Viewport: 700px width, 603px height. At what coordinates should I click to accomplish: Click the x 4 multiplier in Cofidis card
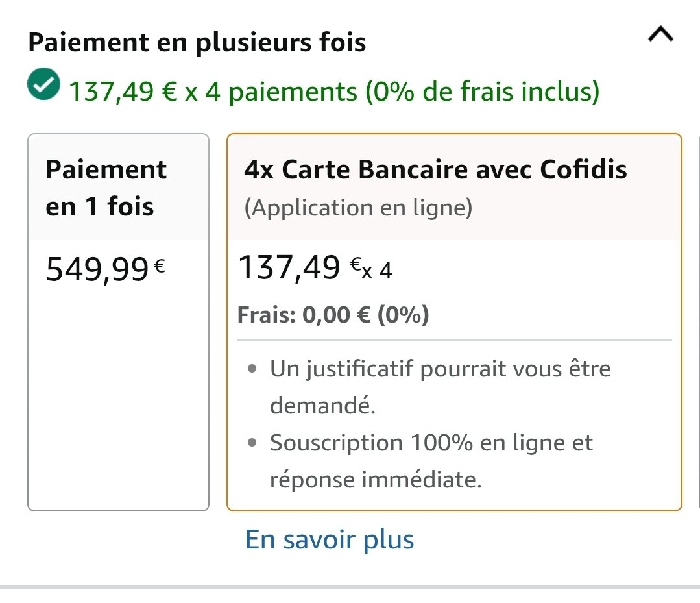click(x=376, y=271)
